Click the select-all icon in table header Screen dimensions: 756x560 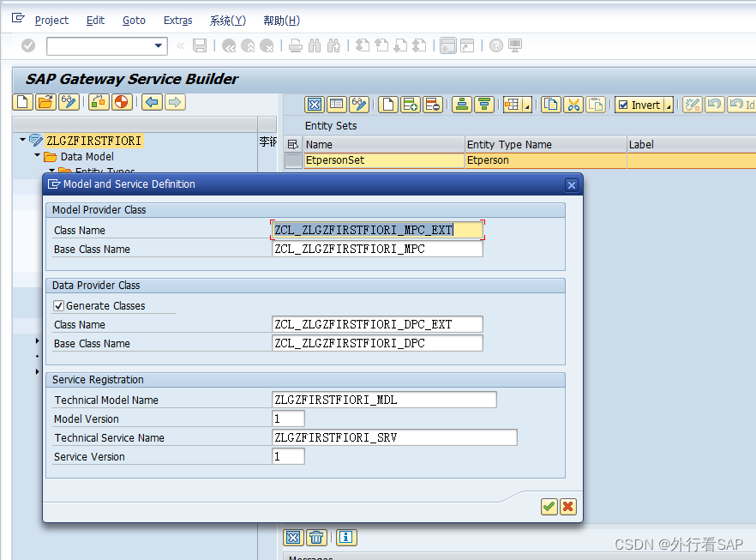pos(292,145)
